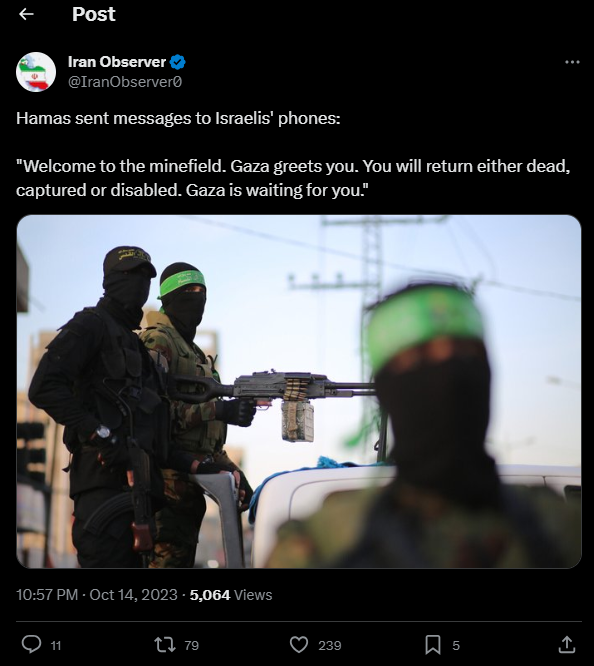Viewport: 594px width, 666px height.
Task: Click the 10:57 PM Oct 14, 2023 timestamp
Action: tap(97, 595)
